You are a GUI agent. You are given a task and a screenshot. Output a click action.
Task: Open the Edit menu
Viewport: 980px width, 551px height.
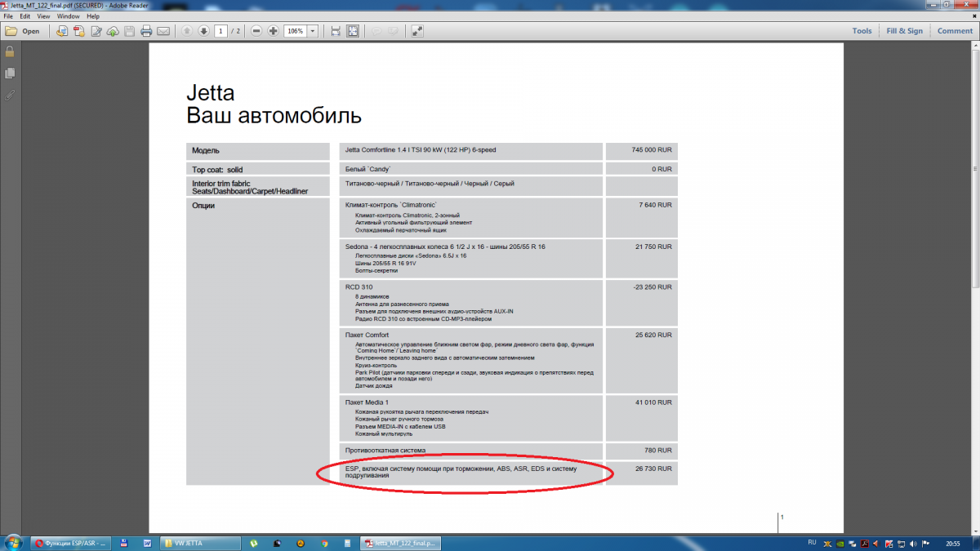25,16
